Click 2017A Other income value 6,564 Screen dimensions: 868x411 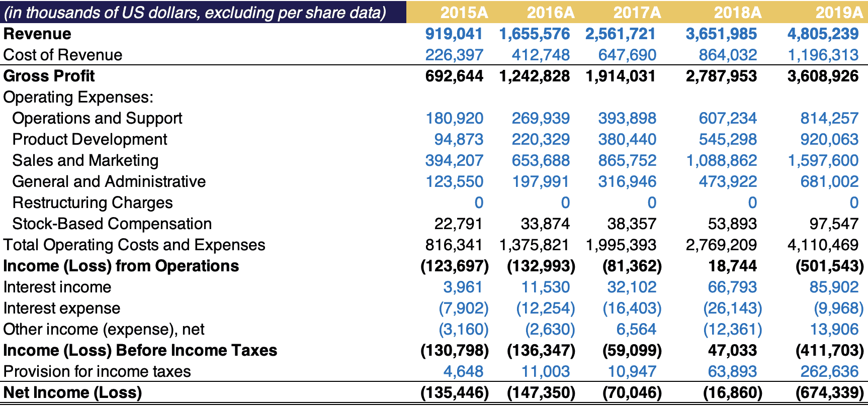pos(636,329)
